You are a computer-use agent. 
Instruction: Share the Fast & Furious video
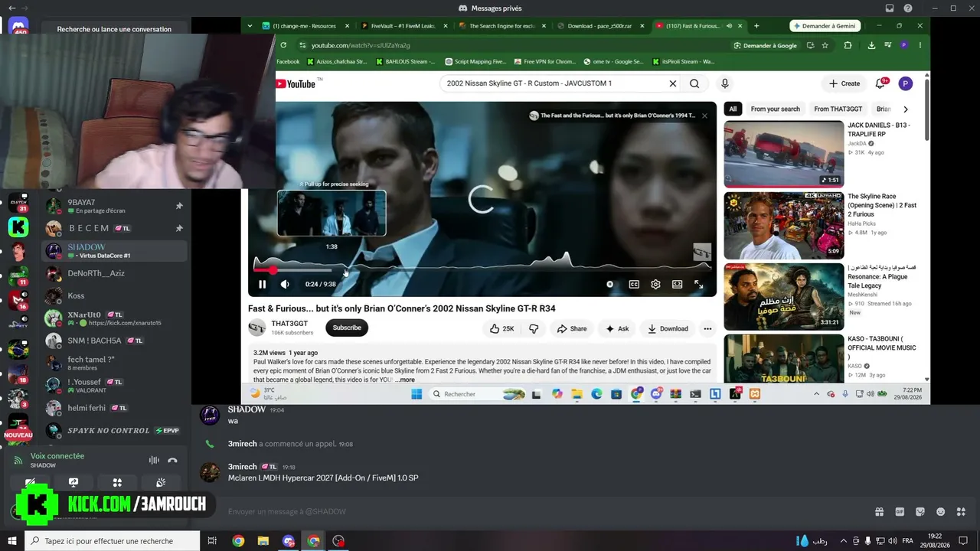pyautogui.click(x=571, y=328)
